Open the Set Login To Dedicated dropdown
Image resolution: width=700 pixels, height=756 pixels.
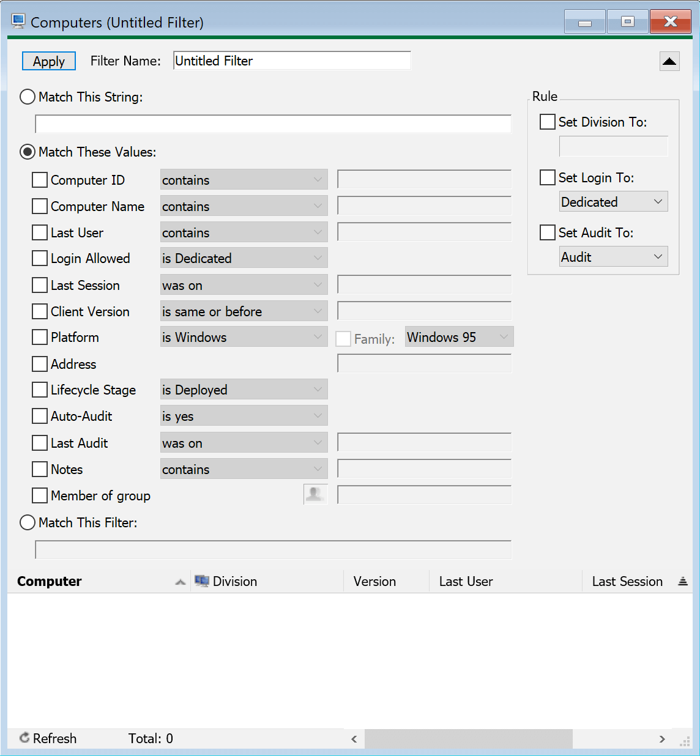tap(613, 202)
